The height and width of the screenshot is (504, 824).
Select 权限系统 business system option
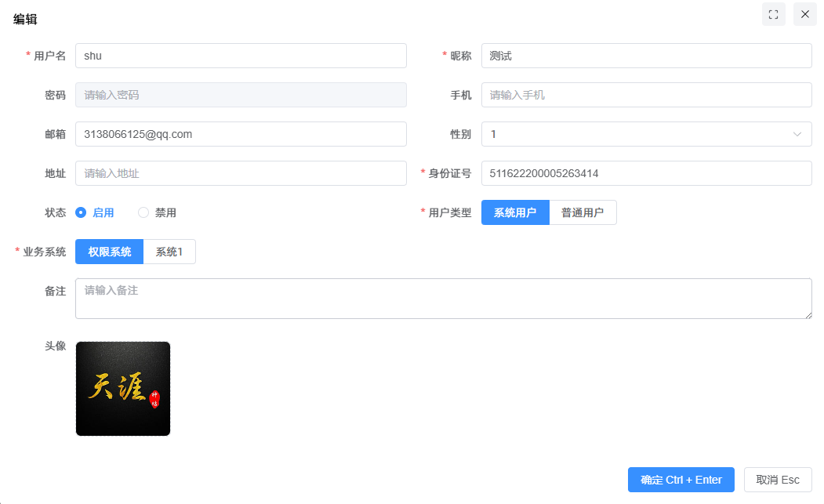tap(110, 252)
